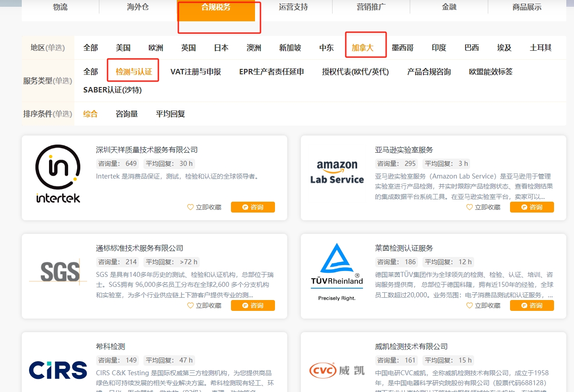Screen dimensions: 574x392
Task: Open 威凯检测技术有限公司 provider title
Action: click(412, 346)
